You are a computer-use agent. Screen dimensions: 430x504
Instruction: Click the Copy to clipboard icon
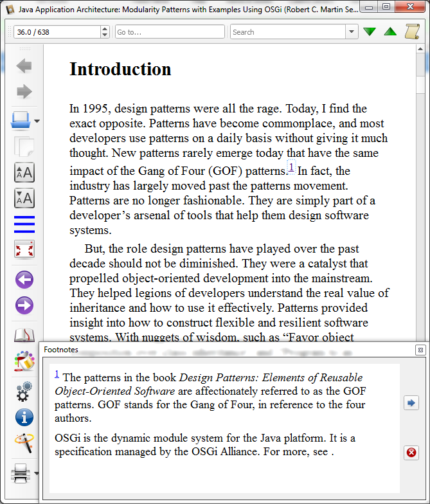pyautogui.click(x=24, y=147)
